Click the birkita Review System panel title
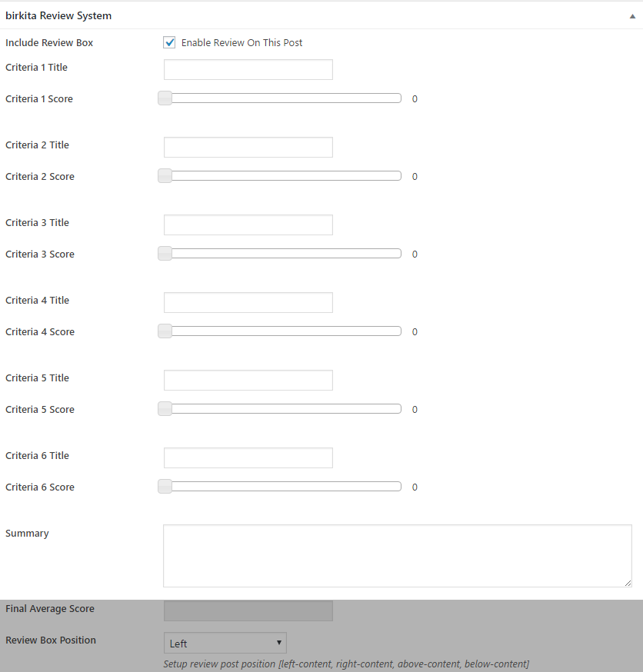The height and width of the screenshot is (672, 643). (58, 16)
